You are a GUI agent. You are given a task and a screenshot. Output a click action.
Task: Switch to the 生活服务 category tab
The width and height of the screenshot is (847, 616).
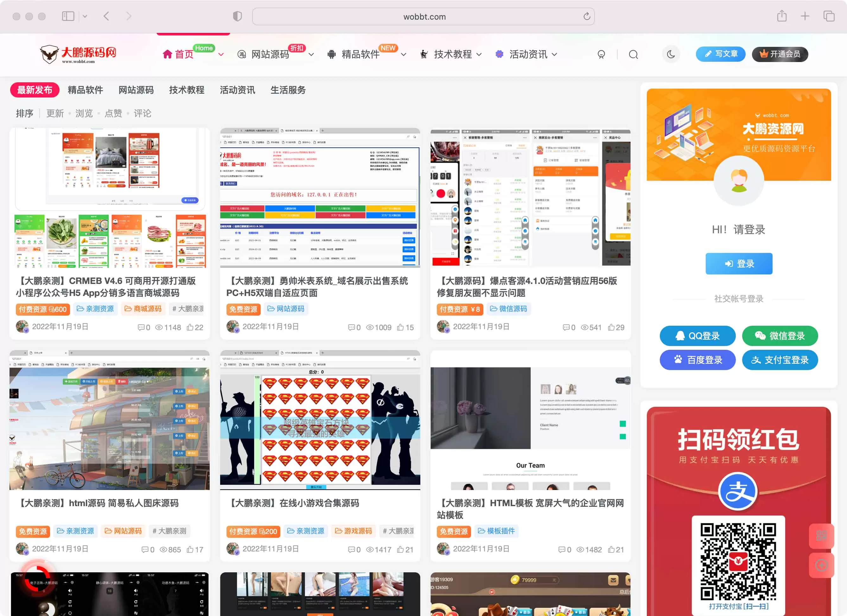coord(288,90)
